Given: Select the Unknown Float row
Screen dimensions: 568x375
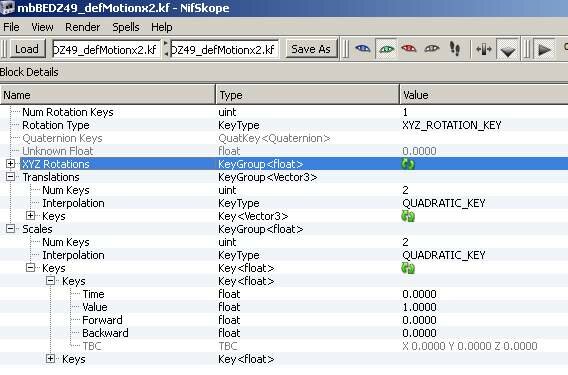Looking at the screenshot, I should coord(284,151).
